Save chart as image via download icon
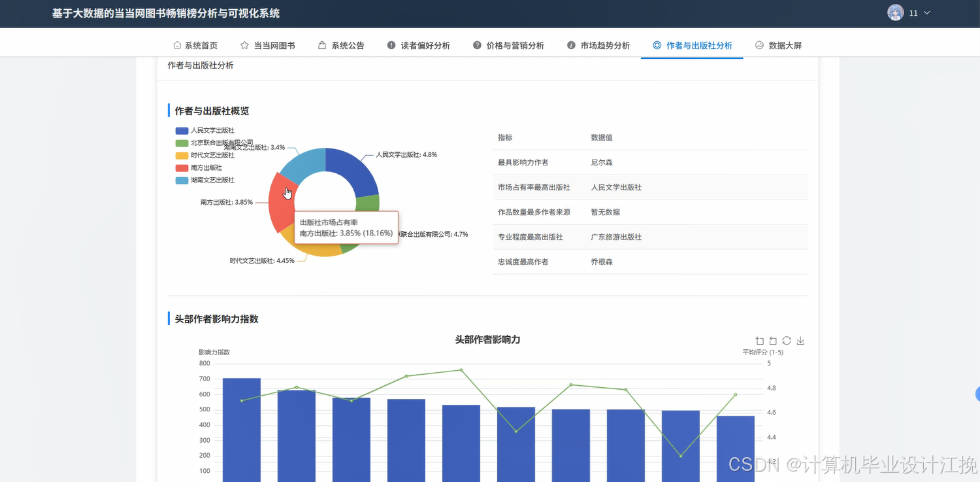Image resolution: width=980 pixels, height=482 pixels. [x=800, y=341]
